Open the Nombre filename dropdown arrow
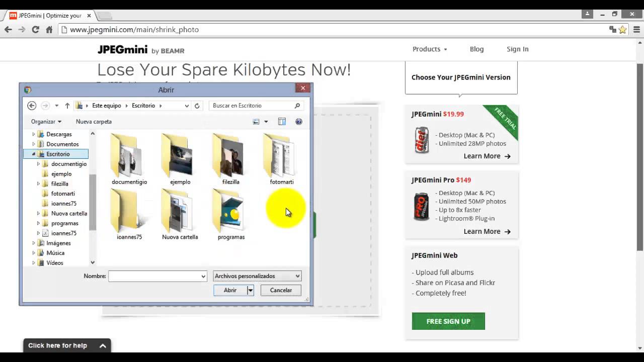Screen dimensions: 644x362 pyautogui.click(x=203, y=276)
